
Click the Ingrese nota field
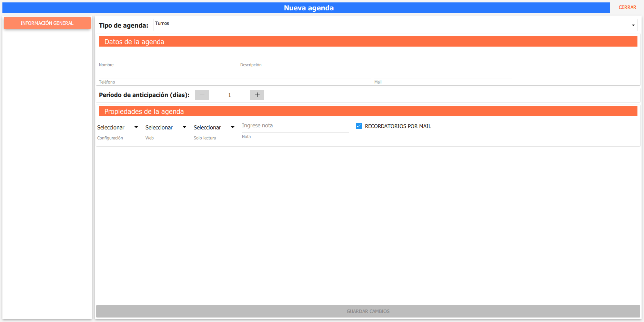[295, 126]
